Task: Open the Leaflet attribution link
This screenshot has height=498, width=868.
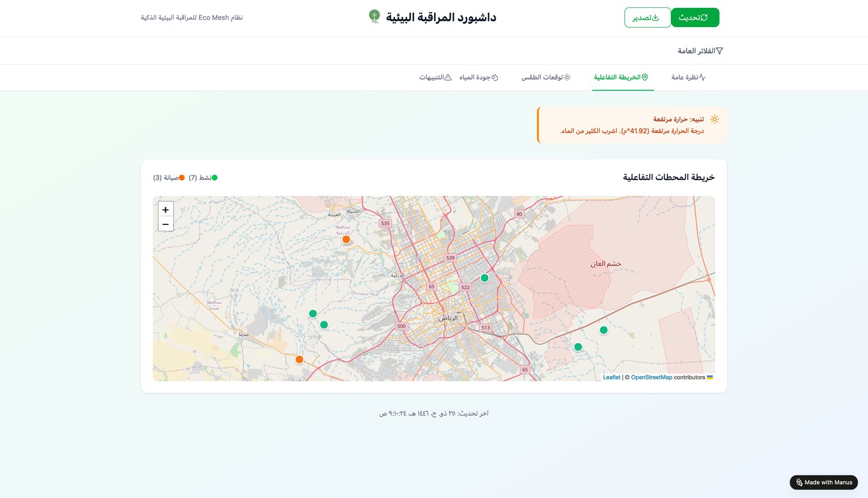Action: point(611,377)
